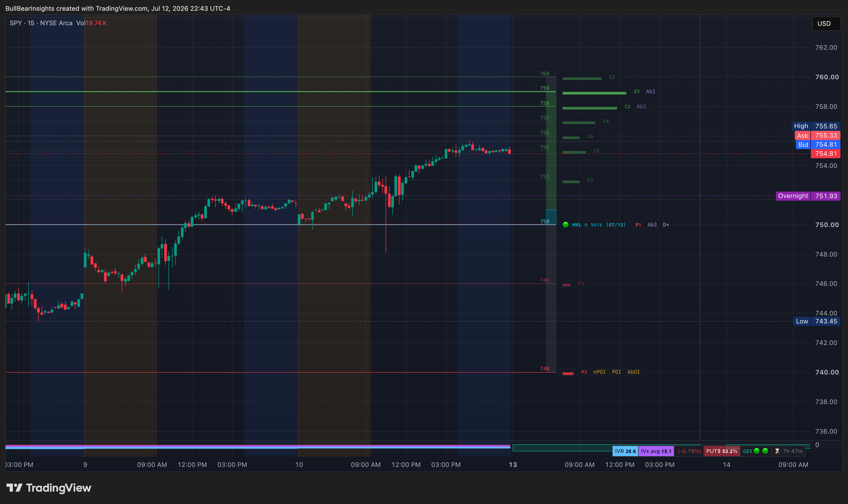
Task: Click the AbOI label at the 740 level
Action: (633, 372)
